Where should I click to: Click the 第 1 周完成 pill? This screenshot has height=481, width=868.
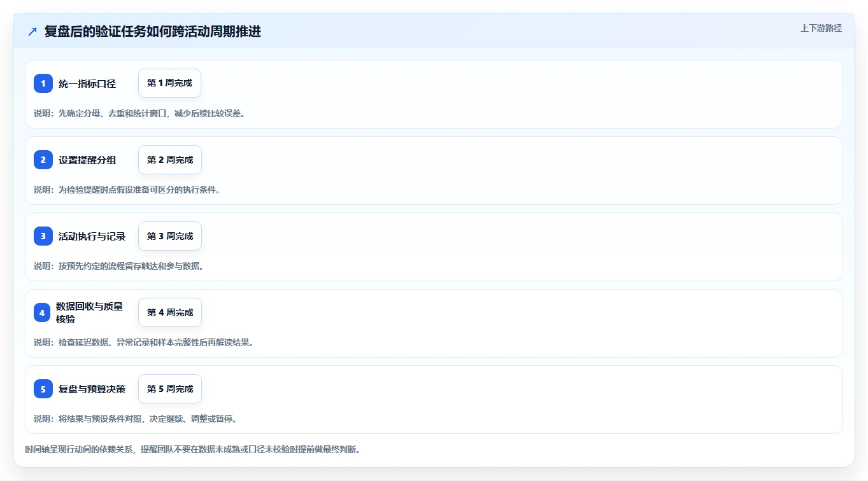[x=170, y=83]
